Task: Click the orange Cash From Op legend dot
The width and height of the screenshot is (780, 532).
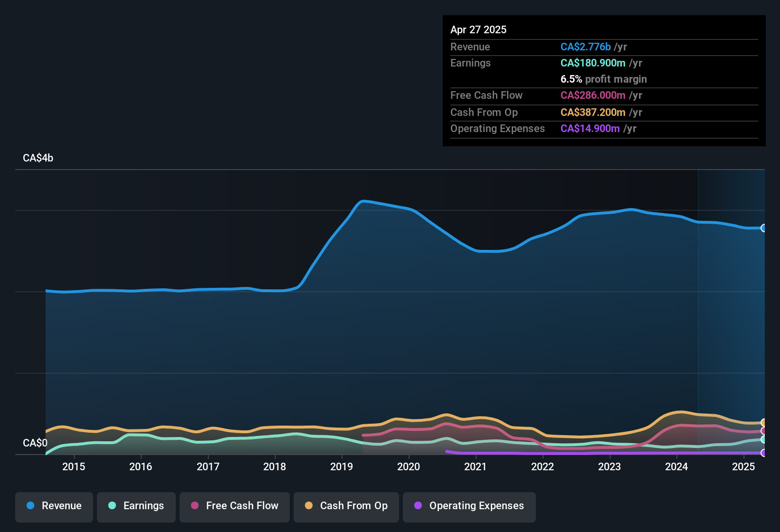Action: [x=309, y=506]
